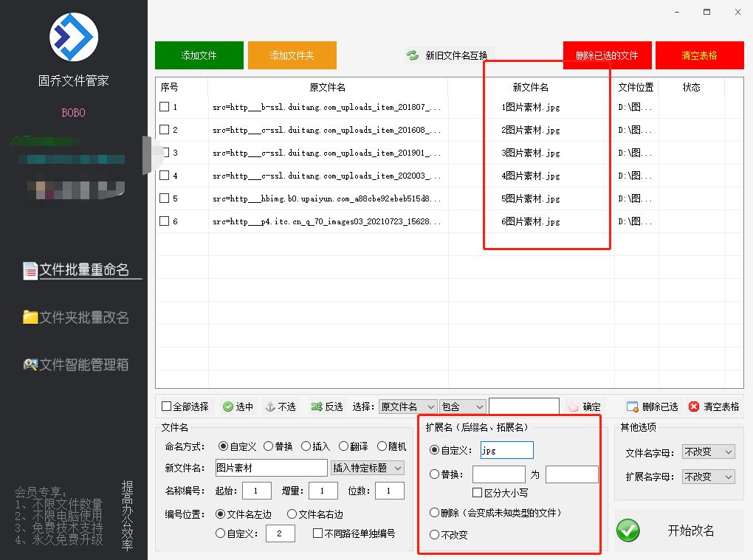Click the 增量 number field
The image size is (753, 560).
click(323, 491)
